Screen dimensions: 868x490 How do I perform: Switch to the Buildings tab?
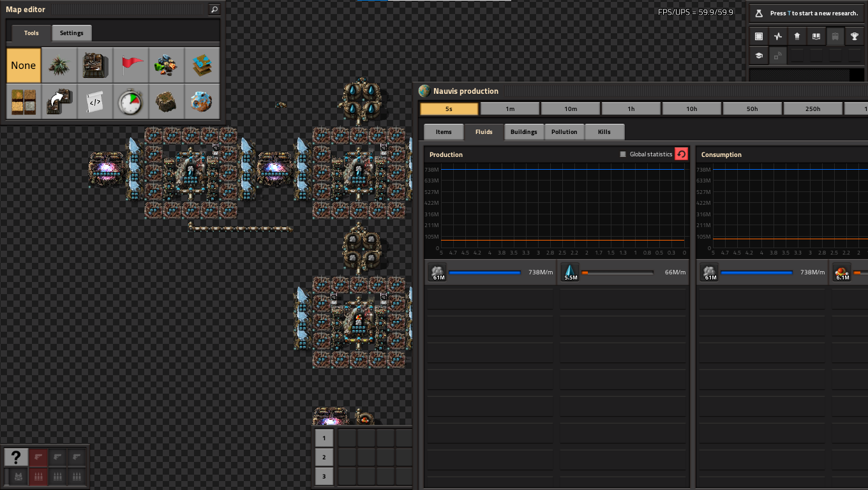(x=523, y=132)
